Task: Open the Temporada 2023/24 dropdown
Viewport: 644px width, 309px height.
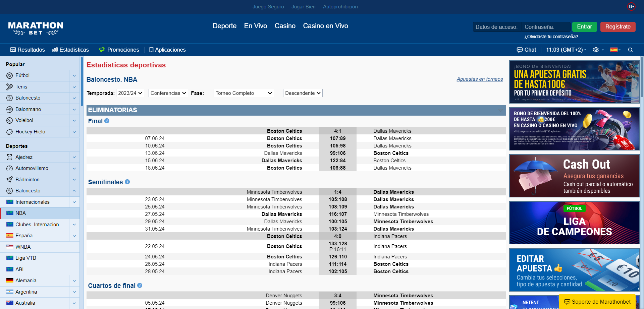Action: click(130, 93)
